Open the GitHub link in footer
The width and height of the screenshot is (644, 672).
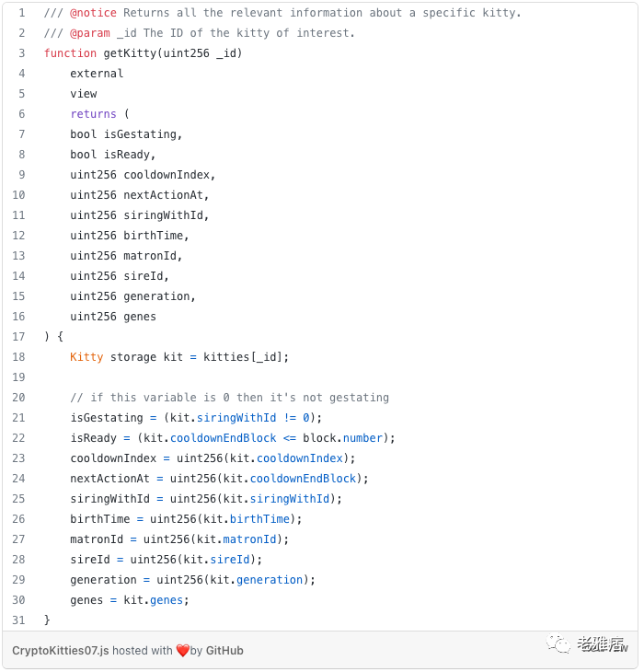(x=224, y=651)
